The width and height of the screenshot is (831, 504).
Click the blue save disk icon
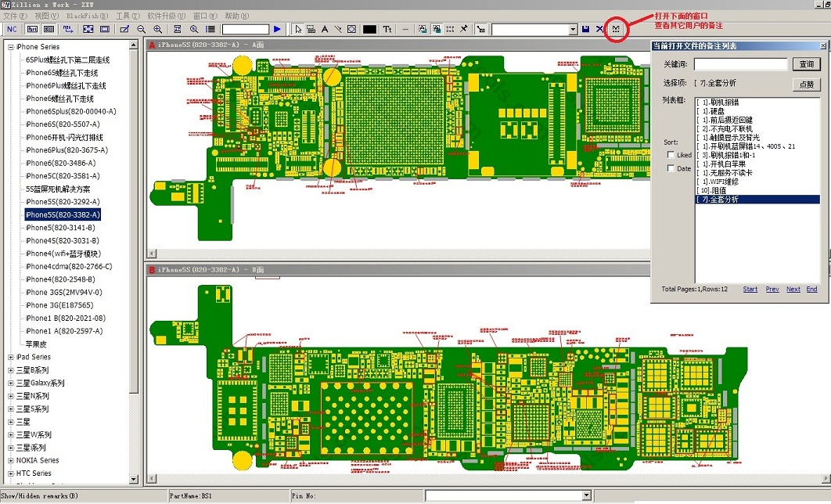[x=585, y=29]
